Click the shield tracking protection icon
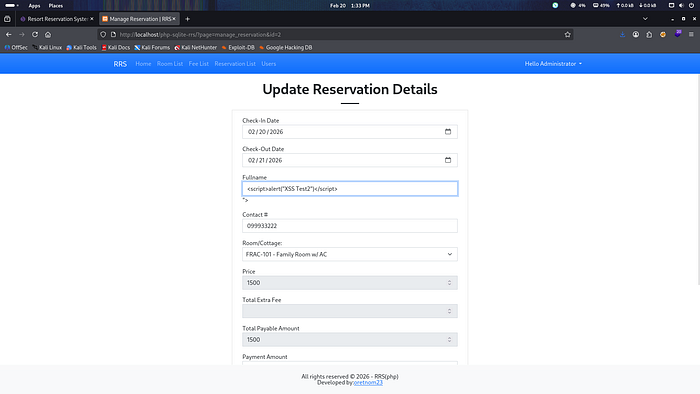 point(103,34)
